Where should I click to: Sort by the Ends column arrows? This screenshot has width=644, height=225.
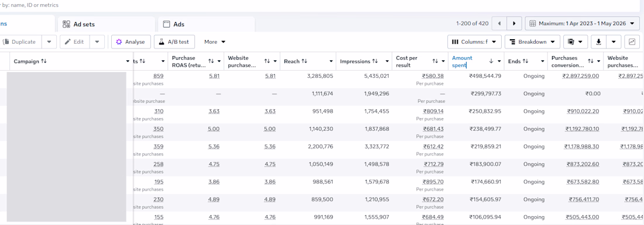point(525,61)
